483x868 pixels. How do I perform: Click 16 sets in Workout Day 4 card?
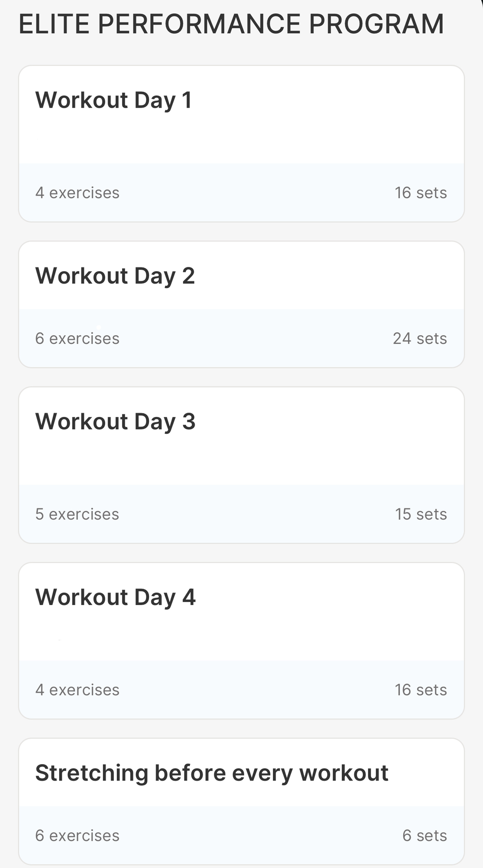pyautogui.click(x=421, y=690)
